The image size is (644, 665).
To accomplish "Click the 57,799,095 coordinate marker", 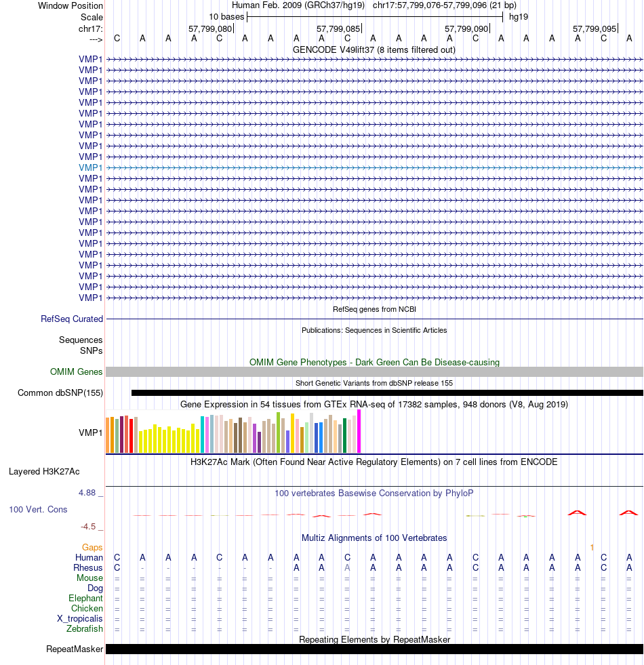I will coord(595,29).
